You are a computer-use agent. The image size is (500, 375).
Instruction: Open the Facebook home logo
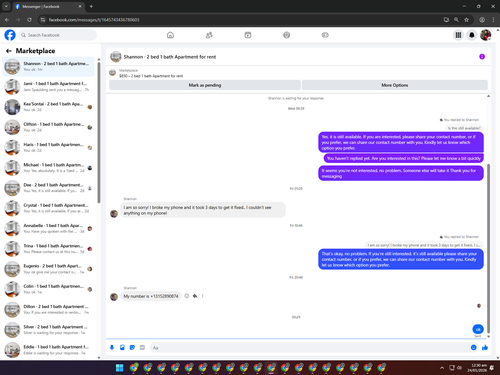tap(10, 35)
